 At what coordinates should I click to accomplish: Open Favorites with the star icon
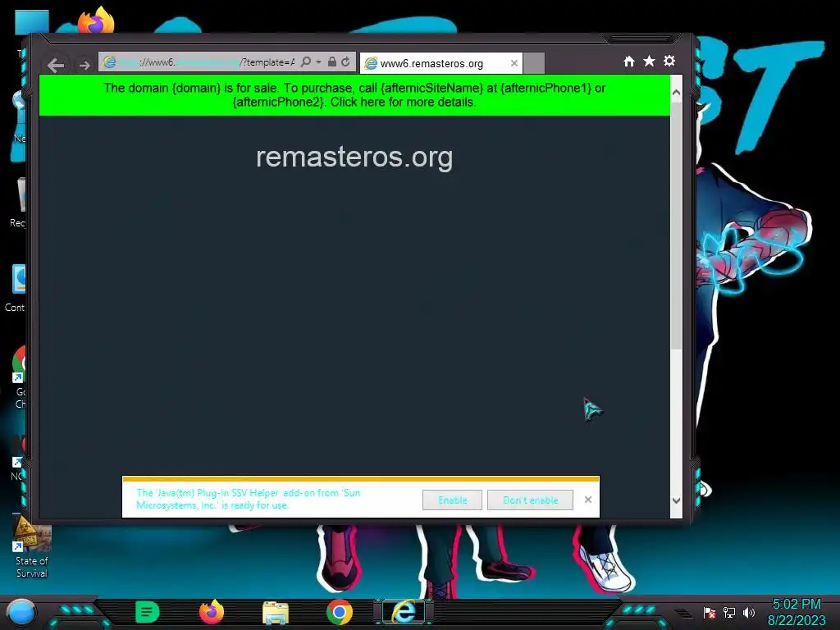(x=649, y=61)
